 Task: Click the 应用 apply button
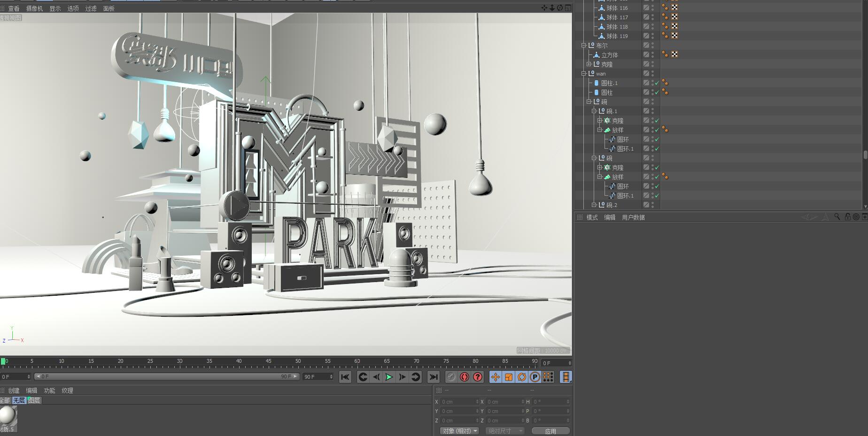pos(550,431)
